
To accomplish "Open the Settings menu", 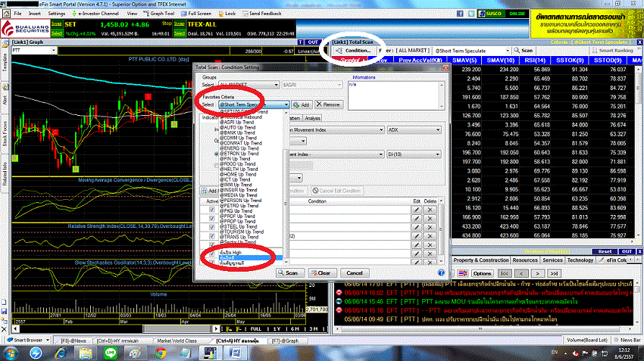I will point(57,14).
